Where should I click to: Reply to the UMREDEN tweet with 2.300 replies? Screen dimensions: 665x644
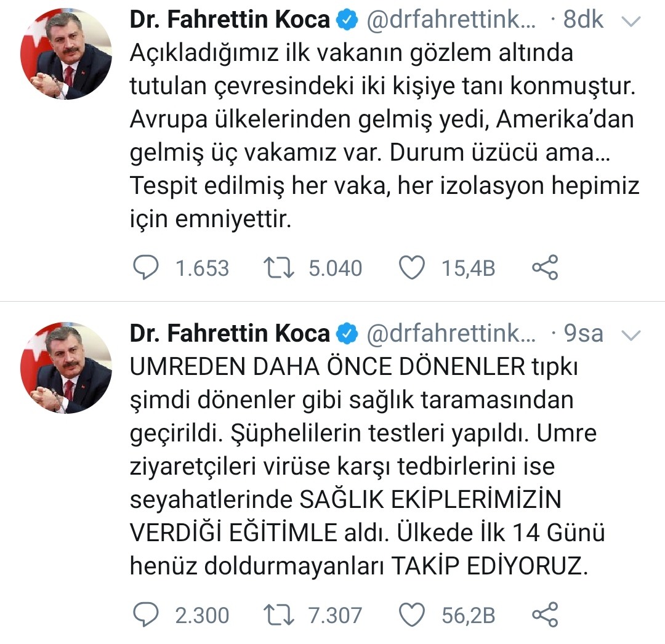tap(146, 614)
